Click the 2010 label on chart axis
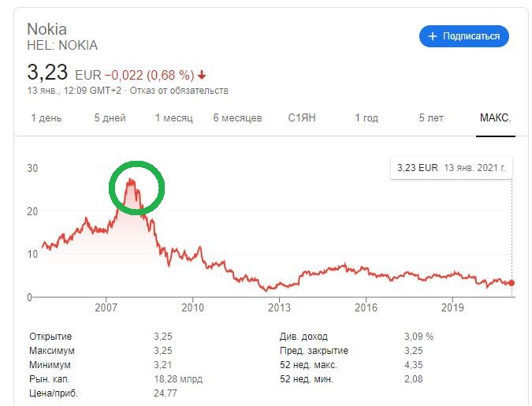 pyautogui.click(x=192, y=308)
